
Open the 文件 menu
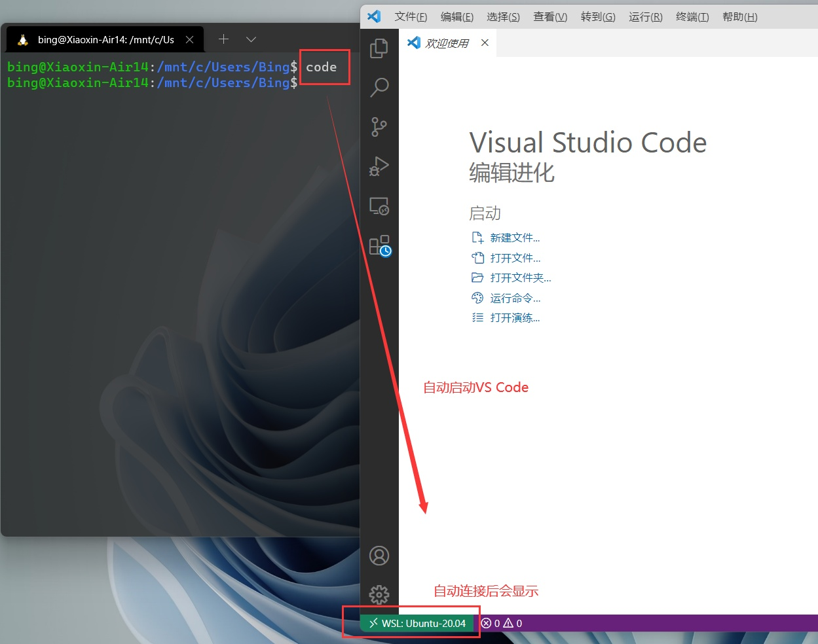click(411, 16)
